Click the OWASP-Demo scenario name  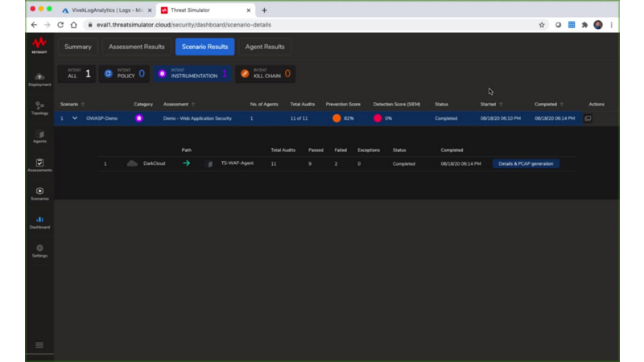tap(102, 118)
